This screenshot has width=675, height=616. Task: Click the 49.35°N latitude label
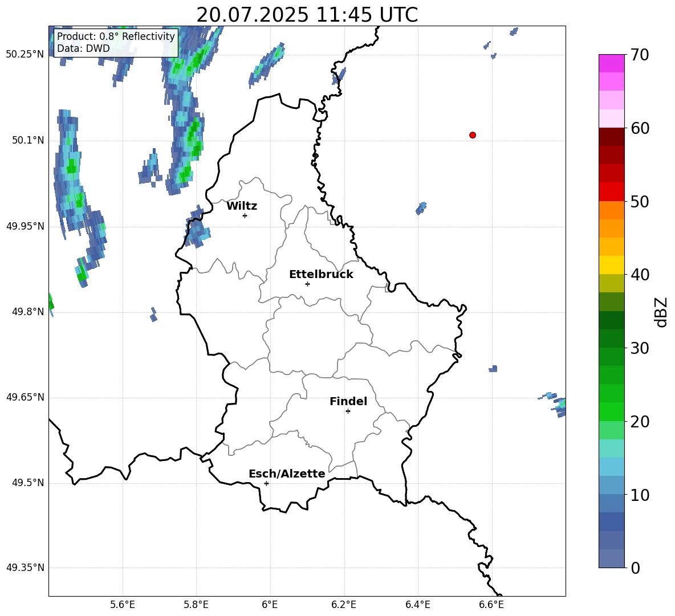(x=25, y=568)
